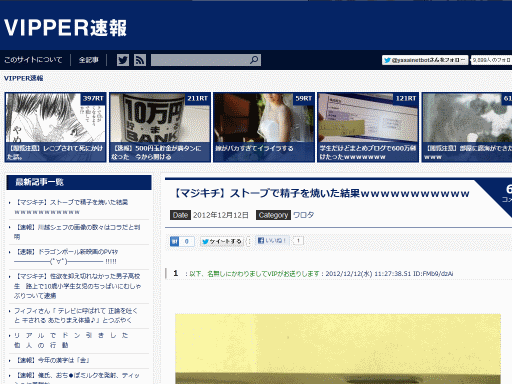Open sidebar link 川越シェフの画像の数々
The height and width of the screenshot is (384, 512).
[x=77, y=232]
